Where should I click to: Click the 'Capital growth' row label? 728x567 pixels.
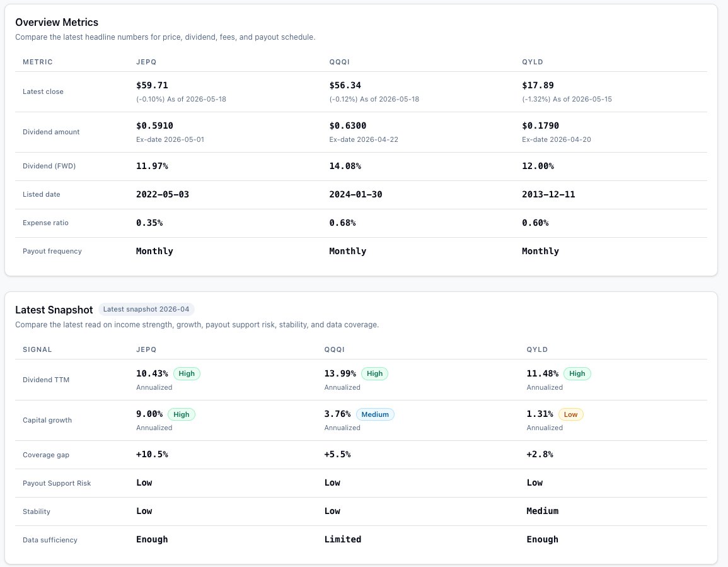click(47, 420)
